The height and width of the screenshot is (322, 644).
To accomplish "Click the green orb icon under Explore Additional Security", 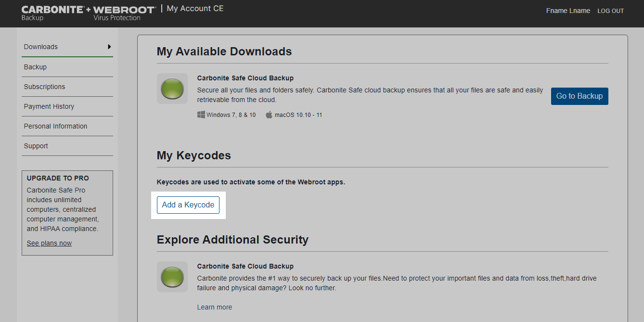I will [x=172, y=277].
